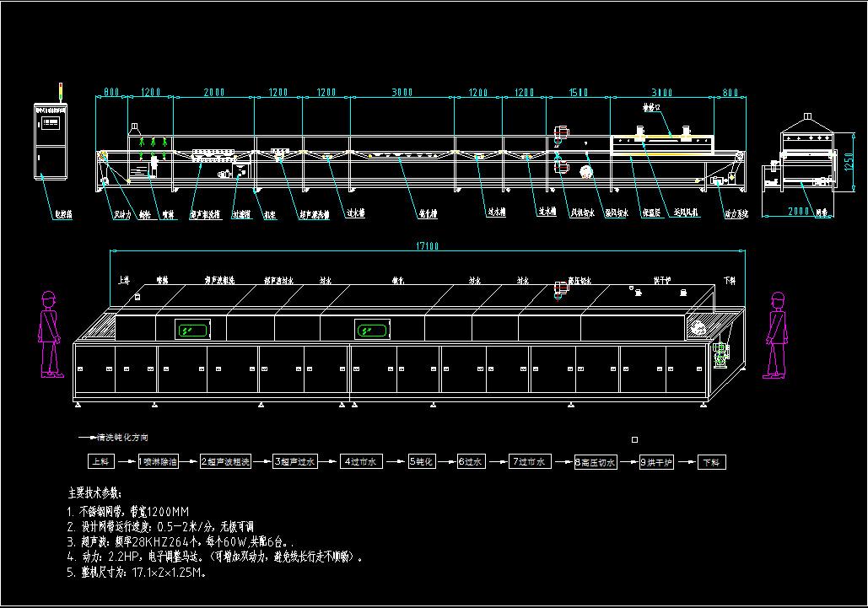The width and height of the screenshot is (868, 608).
Task: Click the small square marker above the flowchart
Action: point(634,439)
